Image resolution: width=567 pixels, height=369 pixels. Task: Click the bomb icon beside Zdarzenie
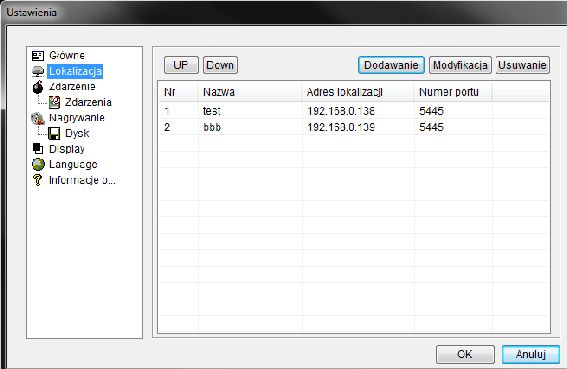(x=38, y=87)
